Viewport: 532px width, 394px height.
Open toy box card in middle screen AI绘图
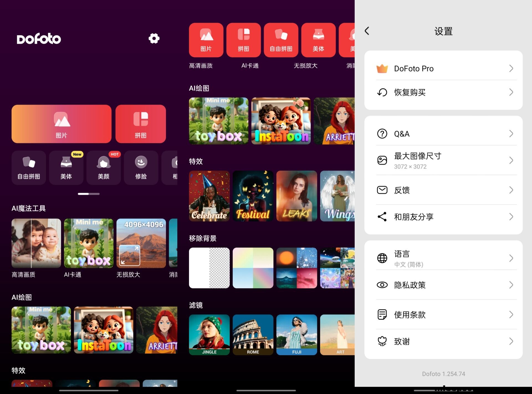click(219, 121)
